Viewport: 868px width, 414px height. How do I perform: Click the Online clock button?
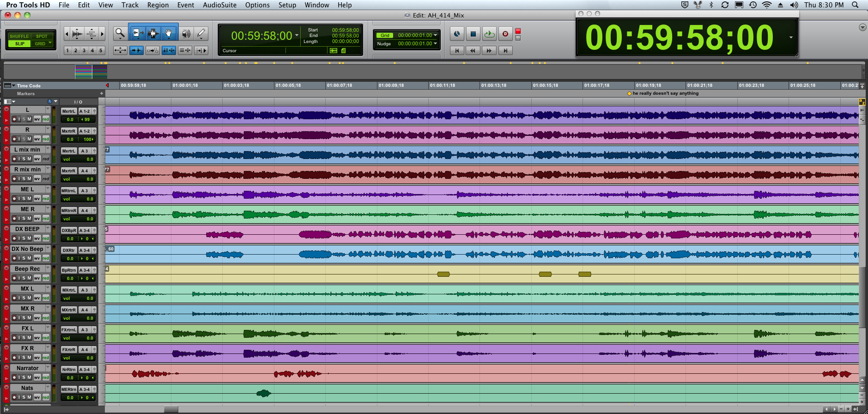457,34
